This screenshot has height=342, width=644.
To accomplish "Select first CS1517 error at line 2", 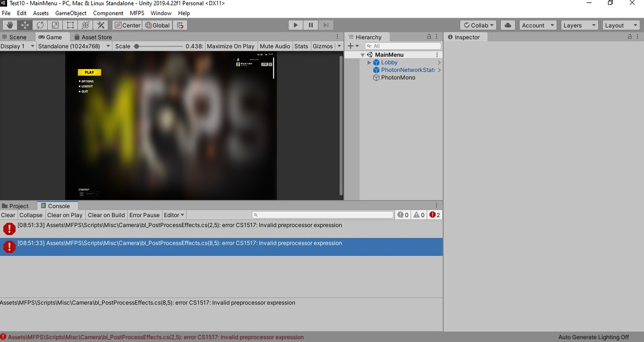I will click(x=221, y=229).
